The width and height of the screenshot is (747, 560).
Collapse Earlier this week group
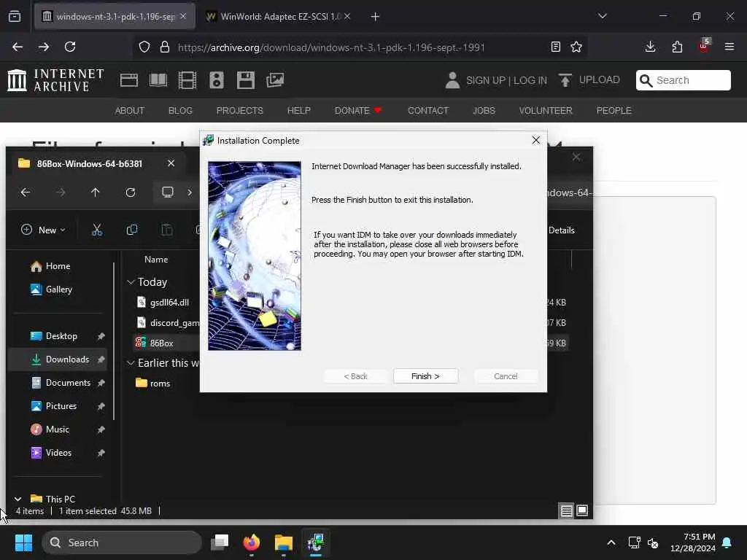pyautogui.click(x=131, y=363)
